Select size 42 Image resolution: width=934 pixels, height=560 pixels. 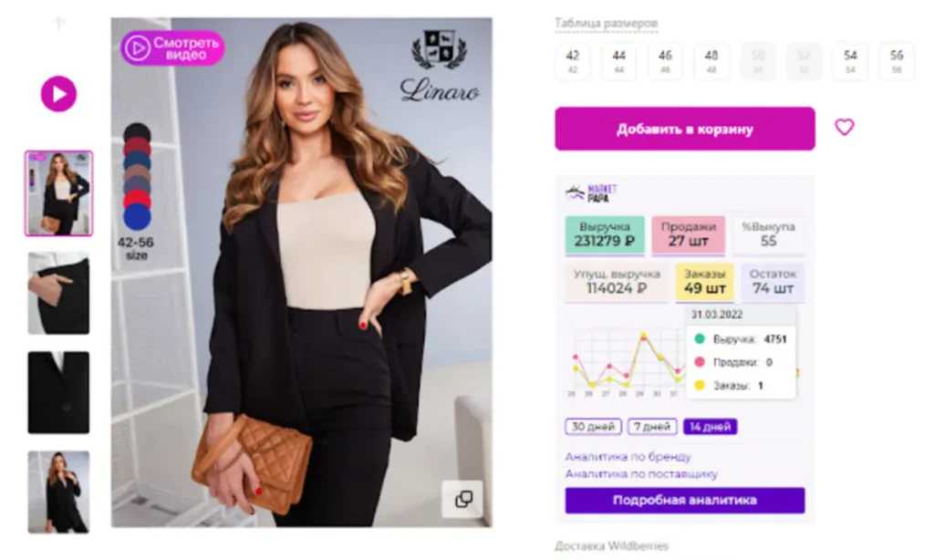573,61
